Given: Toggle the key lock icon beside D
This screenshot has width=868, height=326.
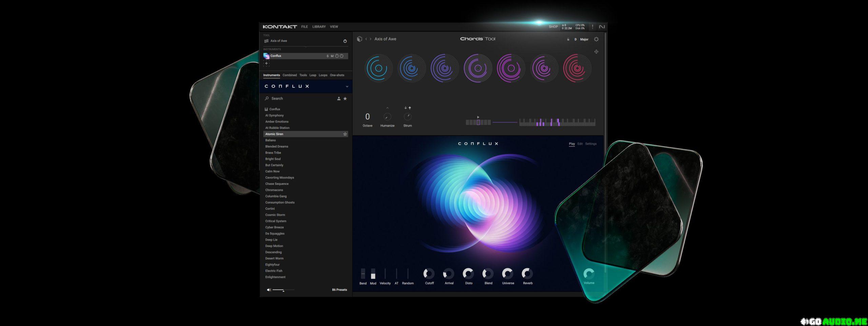Looking at the screenshot, I should pos(568,39).
